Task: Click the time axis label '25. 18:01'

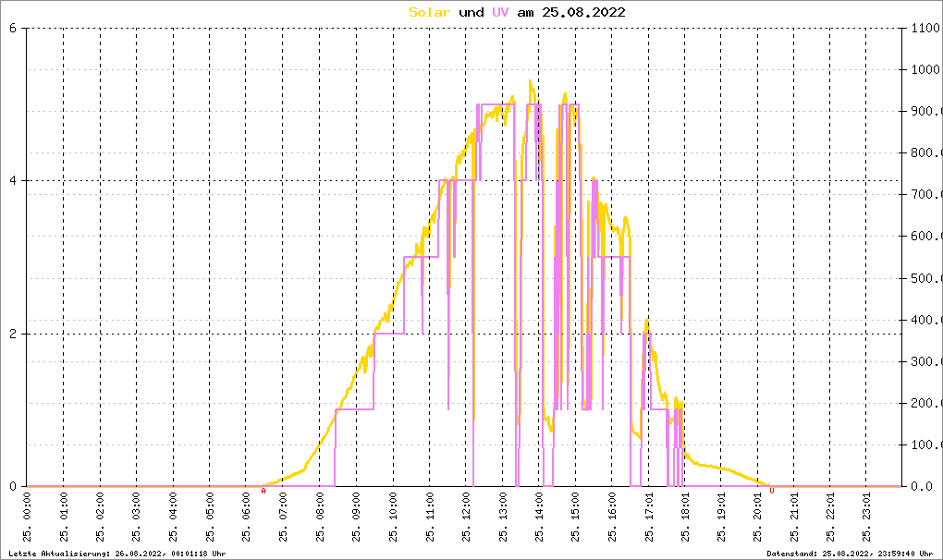Action: (x=685, y=517)
